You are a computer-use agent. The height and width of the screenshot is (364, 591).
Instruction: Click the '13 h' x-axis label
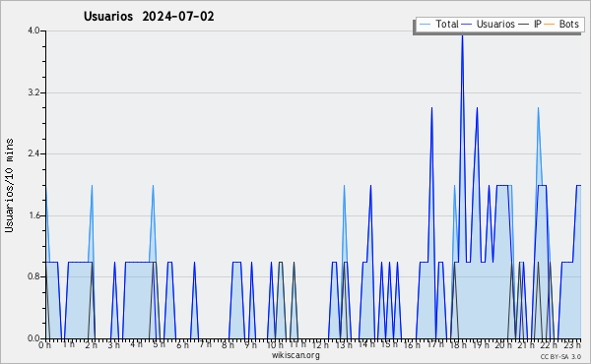point(343,344)
